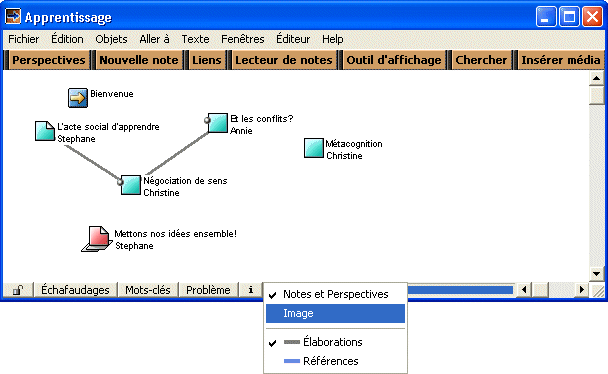Click the 'Bienvenue' label
The width and height of the screenshot is (608, 374).
[x=112, y=94]
